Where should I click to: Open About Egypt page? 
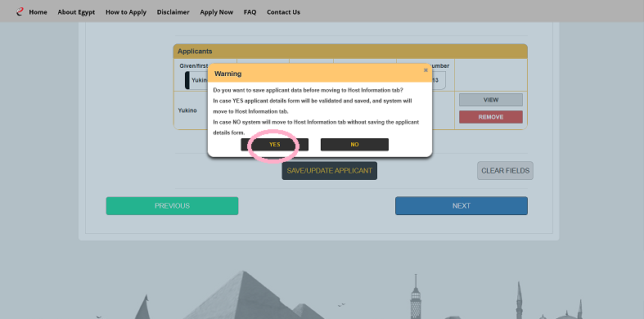tap(76, 12)
